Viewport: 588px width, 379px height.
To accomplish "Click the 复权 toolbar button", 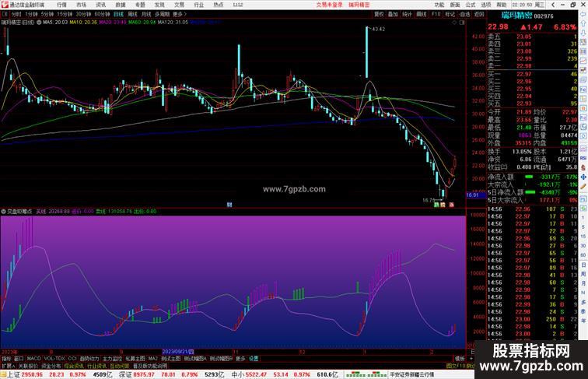I will coord(379,14).
